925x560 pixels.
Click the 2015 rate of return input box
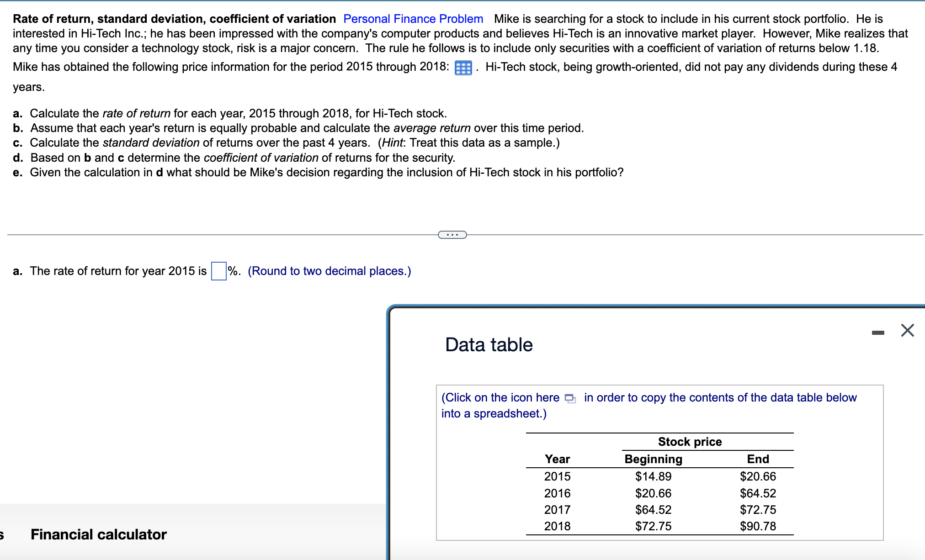(x=218, y=271)
